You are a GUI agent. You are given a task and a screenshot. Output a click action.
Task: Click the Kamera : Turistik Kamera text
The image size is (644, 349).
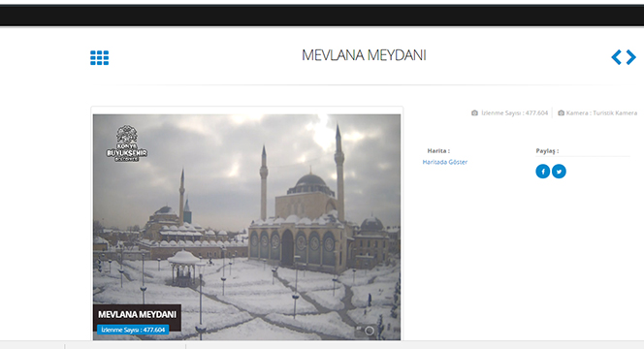pyautogui.click(x=601, y=112)
